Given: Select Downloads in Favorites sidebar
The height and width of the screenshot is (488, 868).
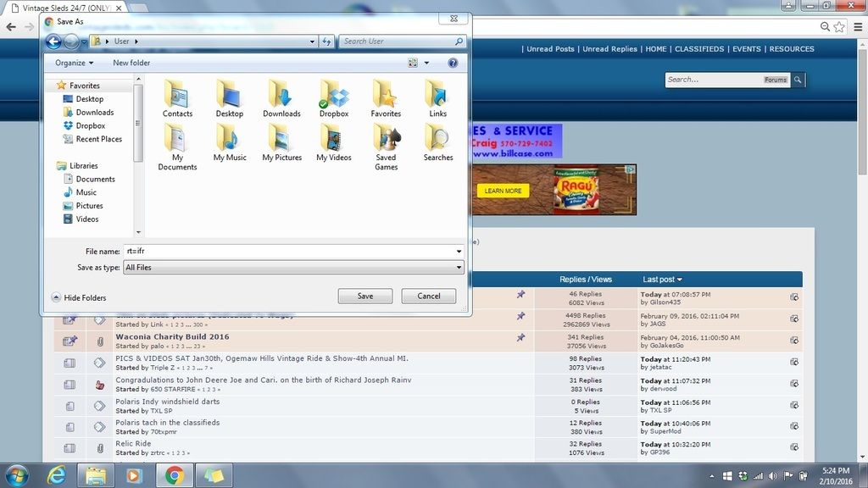Looking at the screenshot, I should click(94, 112).
